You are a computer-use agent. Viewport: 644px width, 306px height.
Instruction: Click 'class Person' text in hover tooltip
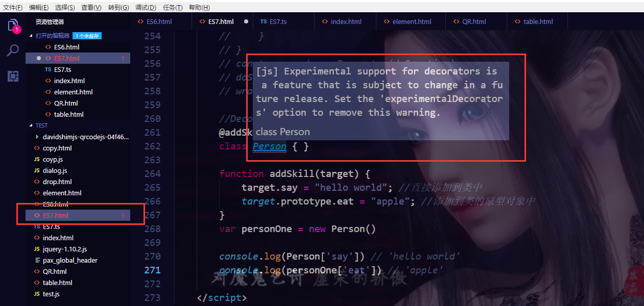click(x=283, y=132)
